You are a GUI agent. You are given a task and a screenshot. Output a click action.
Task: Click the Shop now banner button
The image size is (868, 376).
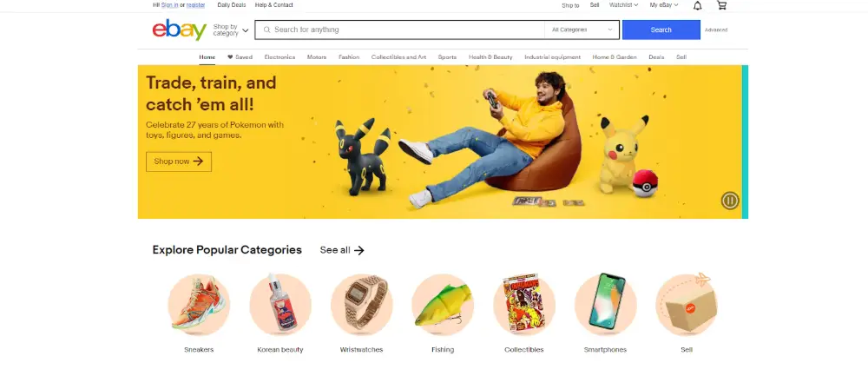179,162
